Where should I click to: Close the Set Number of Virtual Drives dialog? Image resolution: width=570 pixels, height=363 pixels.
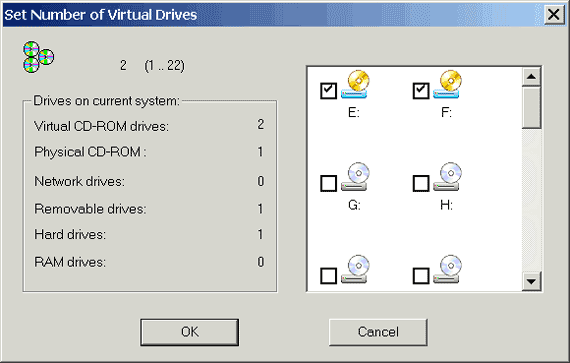554,15
